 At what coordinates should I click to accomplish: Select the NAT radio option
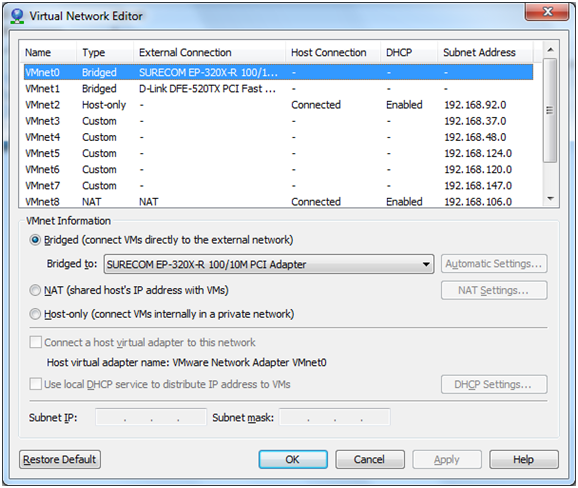35,290
